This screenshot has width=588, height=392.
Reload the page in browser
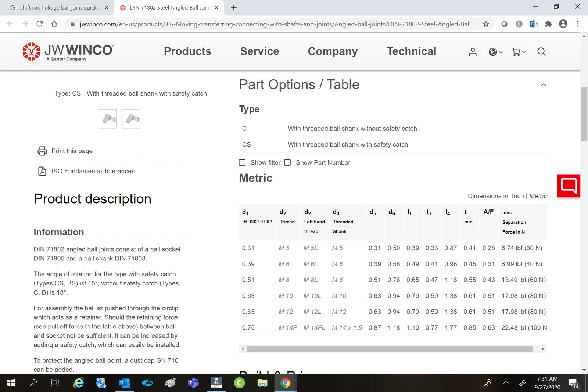pos(40,24)
